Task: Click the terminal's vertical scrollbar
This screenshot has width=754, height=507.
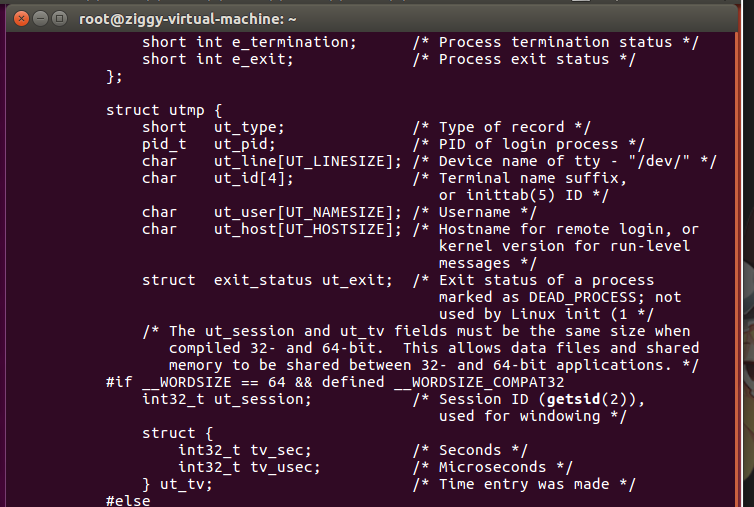Action: [x=736, y=269]
